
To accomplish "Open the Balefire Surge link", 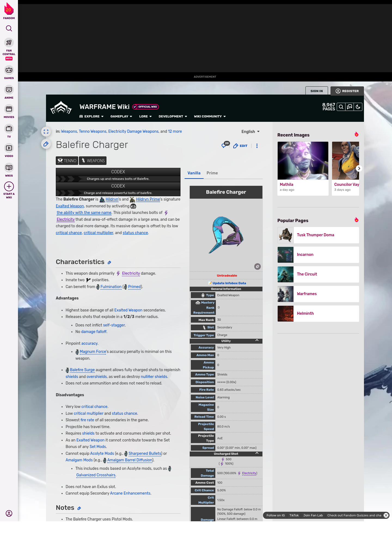I will [x=82, y=370].
